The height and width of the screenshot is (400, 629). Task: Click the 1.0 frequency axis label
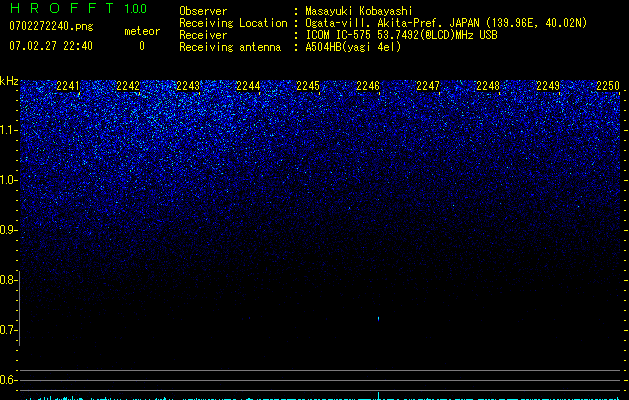8,180
